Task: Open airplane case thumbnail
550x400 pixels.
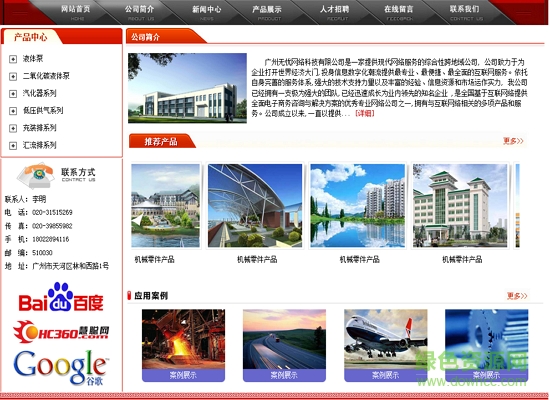Action: tap(385, 339)
